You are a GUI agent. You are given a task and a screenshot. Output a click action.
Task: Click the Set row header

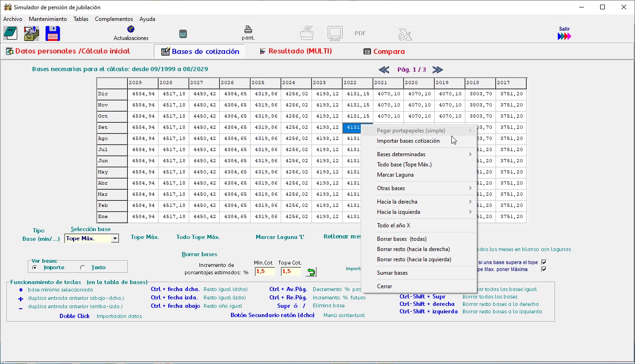click(x=112, y=127)
